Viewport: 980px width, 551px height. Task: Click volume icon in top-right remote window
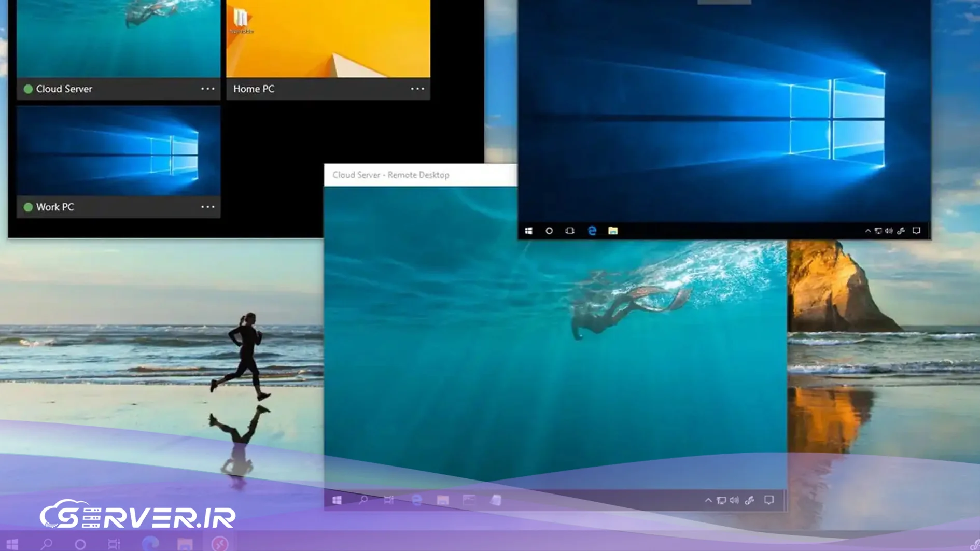coord(889,231)
